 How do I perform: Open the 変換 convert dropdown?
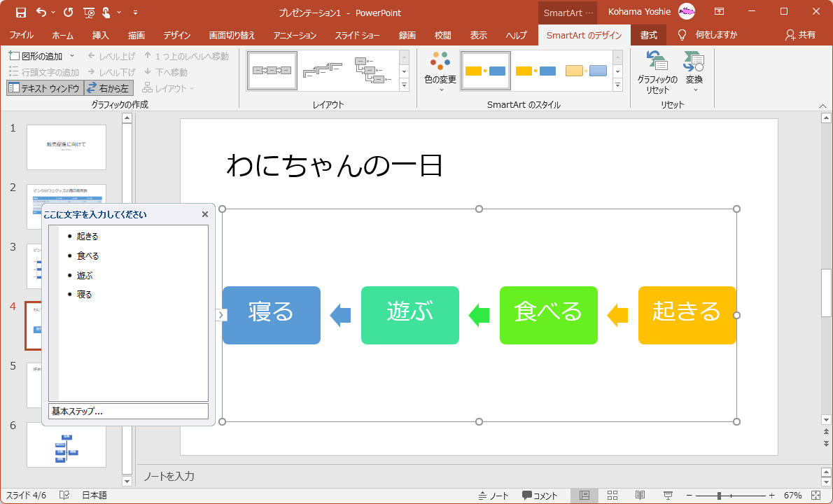point(694,72)
